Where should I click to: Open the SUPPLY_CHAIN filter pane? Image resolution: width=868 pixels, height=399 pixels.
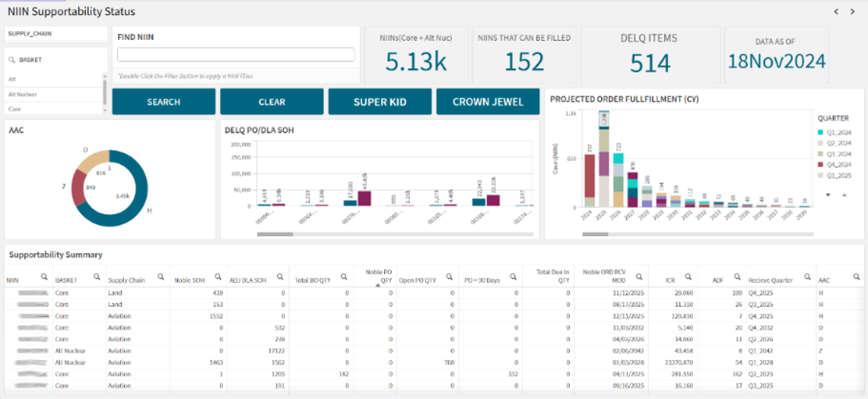[56, 34]
